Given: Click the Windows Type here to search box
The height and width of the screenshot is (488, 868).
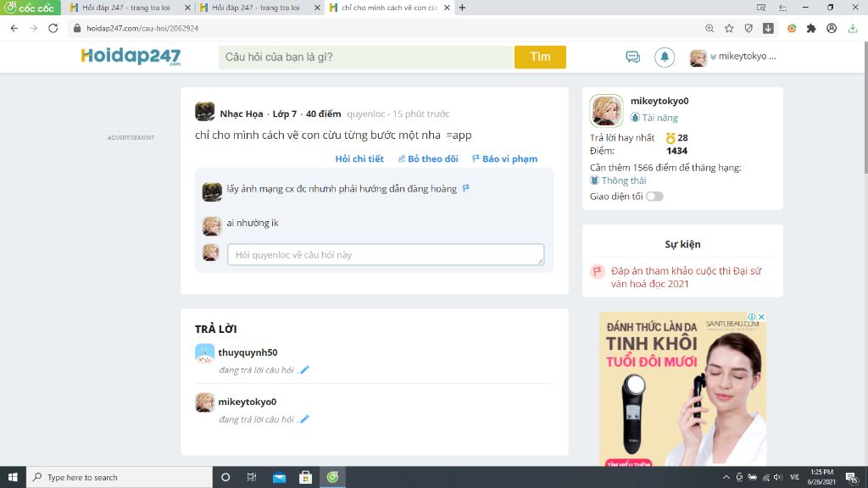Looking at the screenshot, I should click(x=119, y=477).
